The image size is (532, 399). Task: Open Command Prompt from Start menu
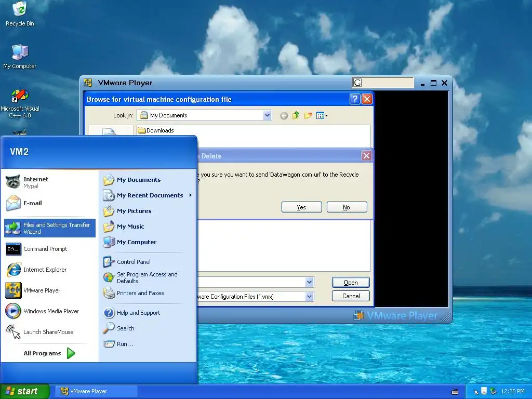pos(50,249)
